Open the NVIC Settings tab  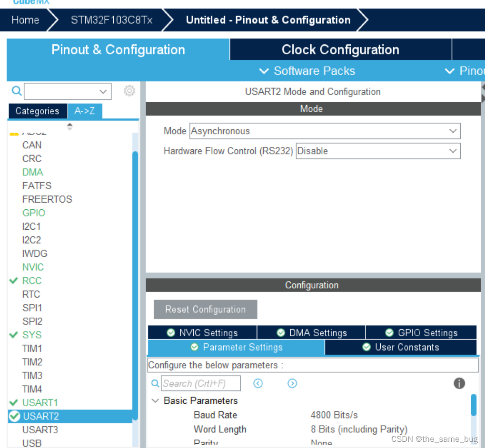tap(202, 332)
